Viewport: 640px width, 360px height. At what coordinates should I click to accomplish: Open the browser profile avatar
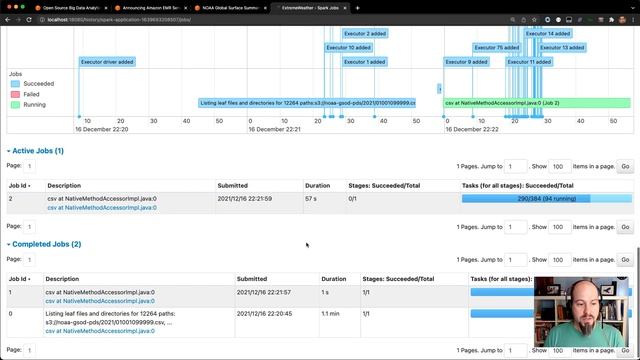click(x=622, y=20)
